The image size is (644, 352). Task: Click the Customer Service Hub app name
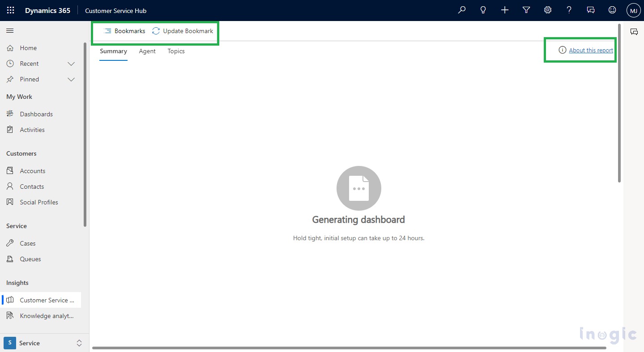coord(115,10)
